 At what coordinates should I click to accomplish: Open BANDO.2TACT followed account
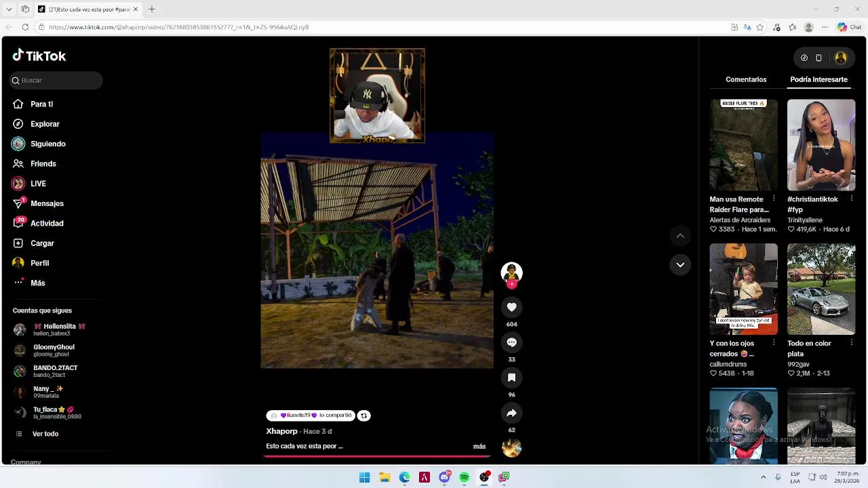[x=45, y=371]
